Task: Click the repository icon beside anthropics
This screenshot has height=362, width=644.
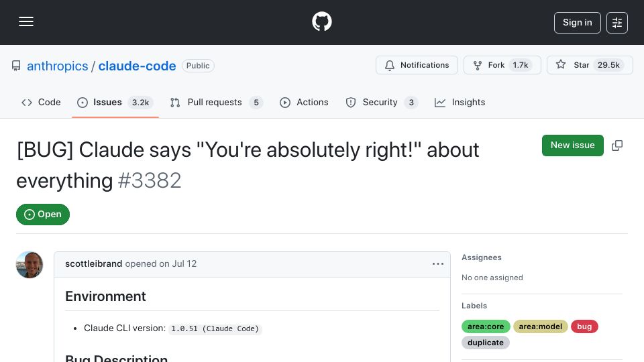Action: (16, 66)
